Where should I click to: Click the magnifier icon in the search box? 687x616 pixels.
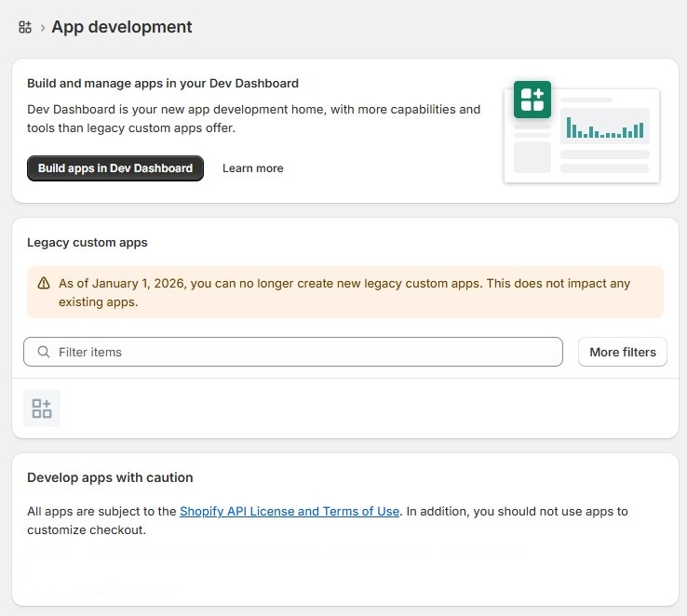44,352
